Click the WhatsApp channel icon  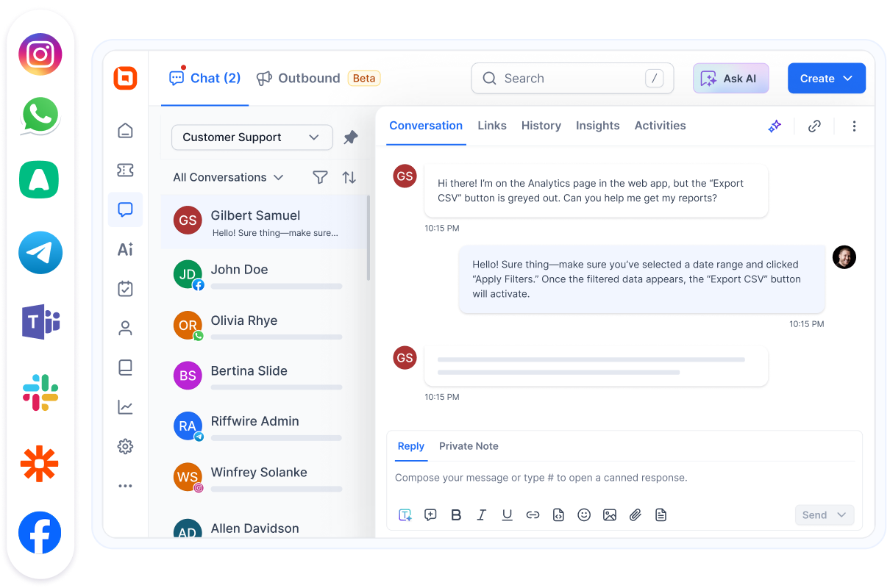point(40,116)
